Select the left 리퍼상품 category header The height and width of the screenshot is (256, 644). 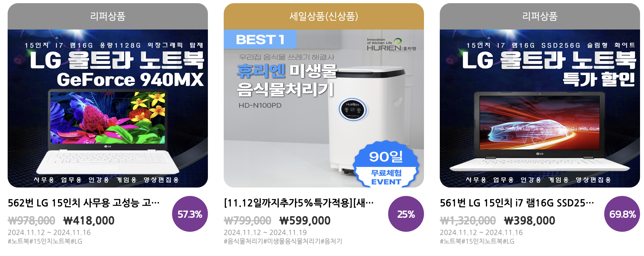click(108, 16)
